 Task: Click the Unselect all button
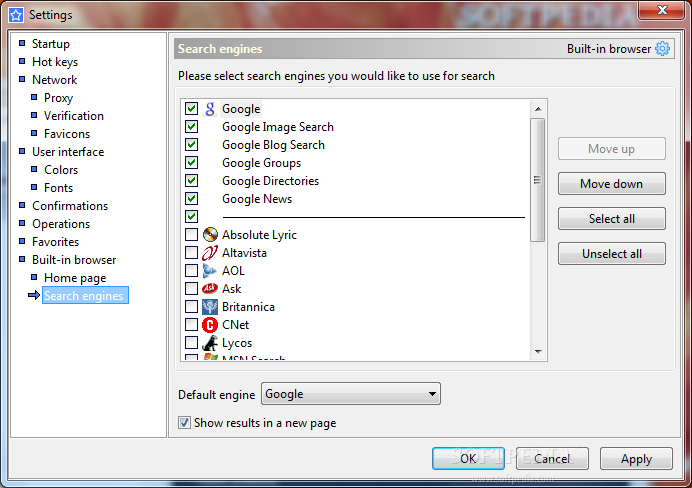(x=612, y=254)
